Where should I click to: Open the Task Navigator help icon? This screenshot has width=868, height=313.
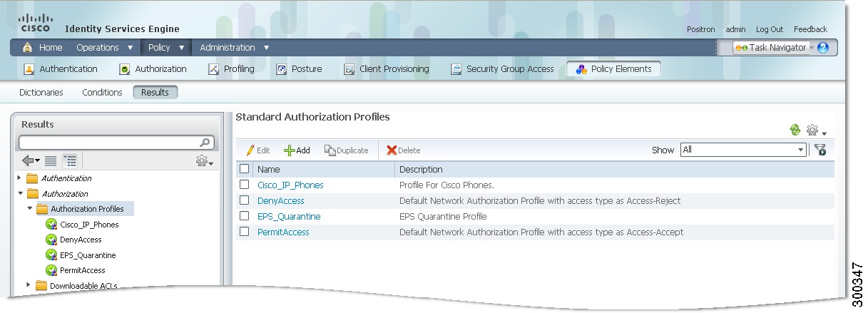coord(823,48)
